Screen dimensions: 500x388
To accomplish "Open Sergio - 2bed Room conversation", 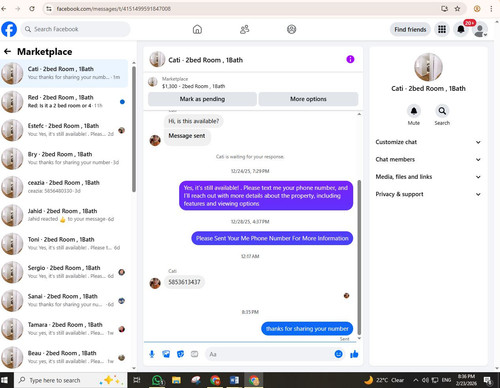I will click(64, 272).
